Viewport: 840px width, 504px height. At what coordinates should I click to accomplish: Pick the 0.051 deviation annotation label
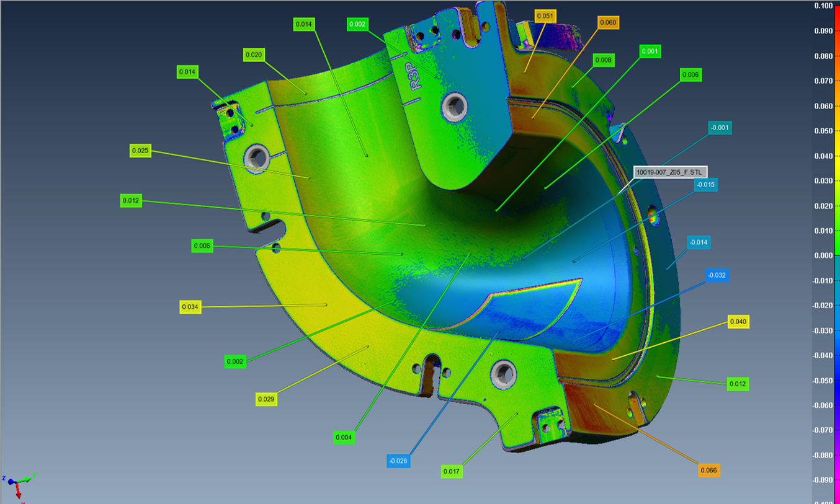pos(545,16)
